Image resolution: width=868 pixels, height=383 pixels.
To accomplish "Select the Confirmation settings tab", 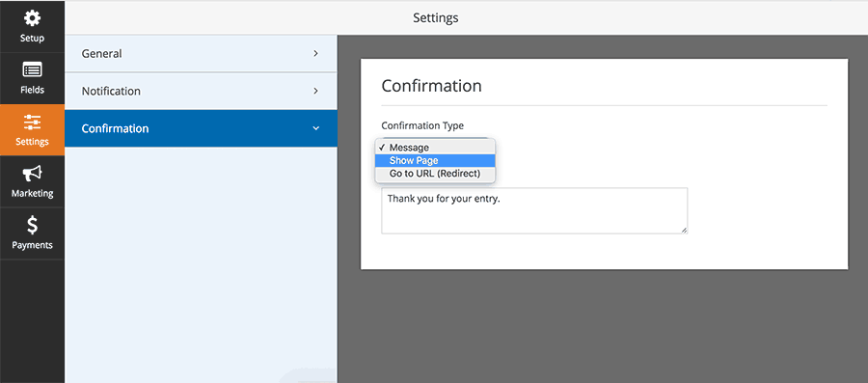I will click(201, 128).
